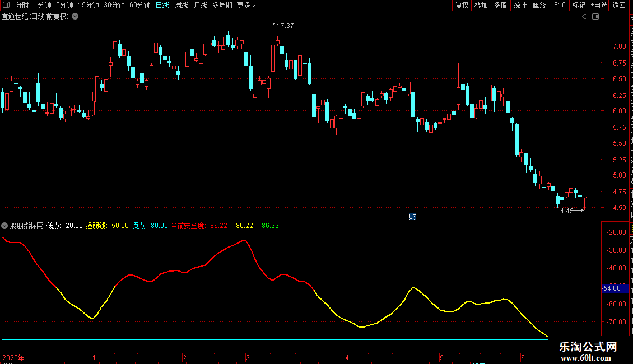Click month 3 marker on time axis
Image resolution: width=633 pixels, height=364 pixels.
point(248,357)
